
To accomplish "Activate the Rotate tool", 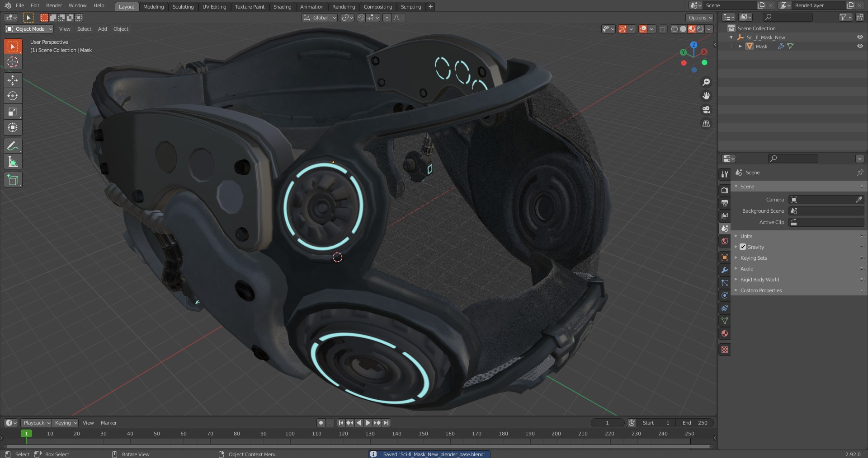I will point(13,96).
